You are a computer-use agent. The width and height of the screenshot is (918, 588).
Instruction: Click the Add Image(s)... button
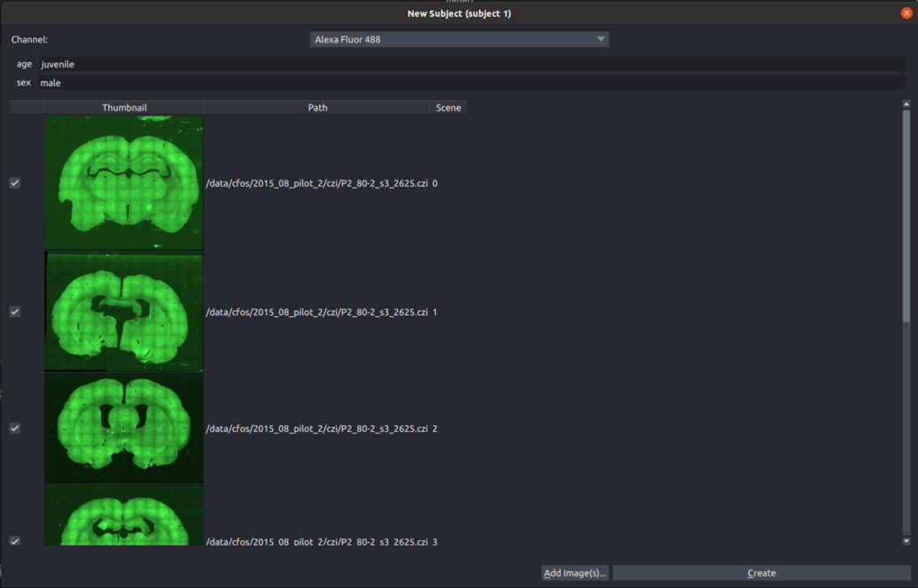coord(575,573)
